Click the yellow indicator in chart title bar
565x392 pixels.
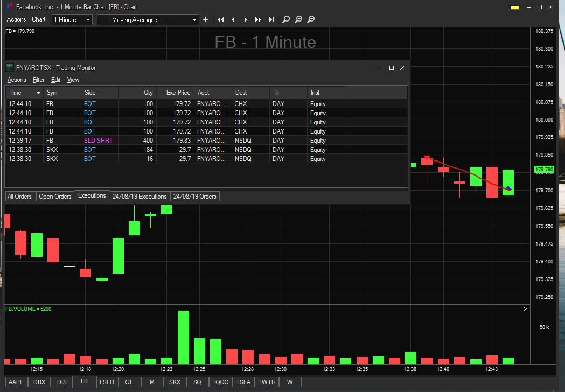click(x=515, y=7)
